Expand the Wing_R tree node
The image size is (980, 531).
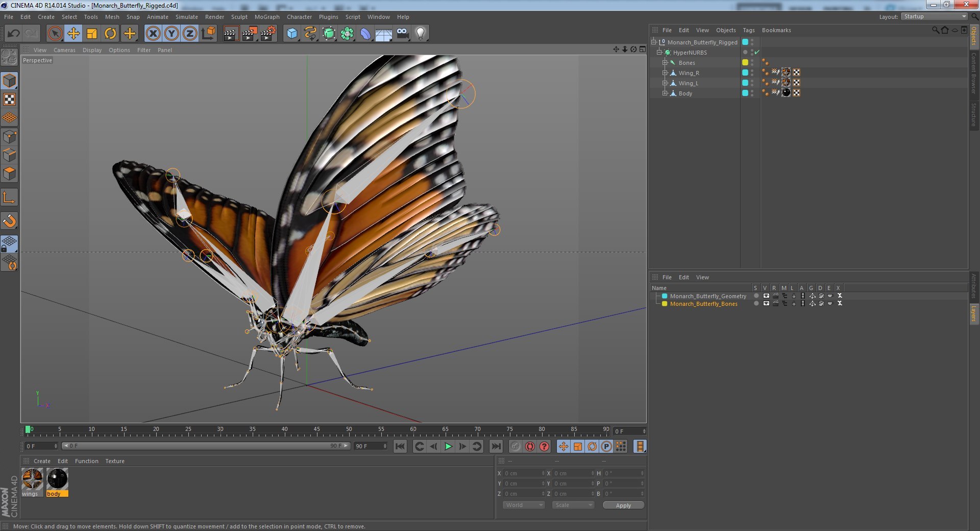(665, 73)
